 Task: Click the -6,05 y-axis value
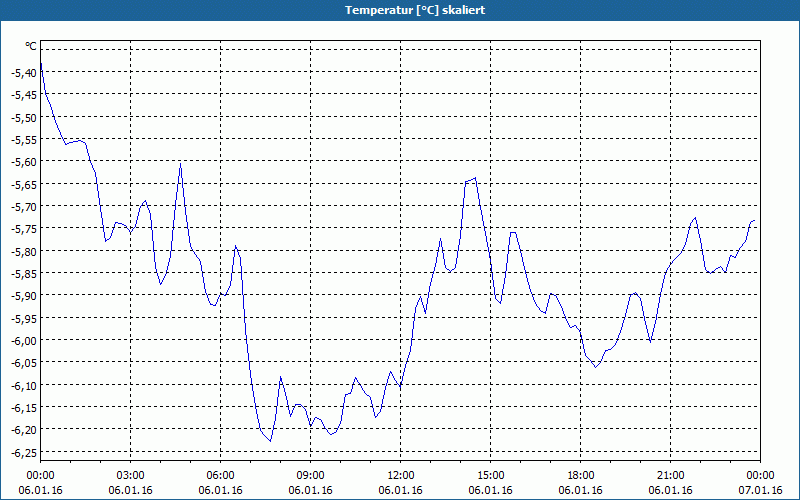pos(23,363)
